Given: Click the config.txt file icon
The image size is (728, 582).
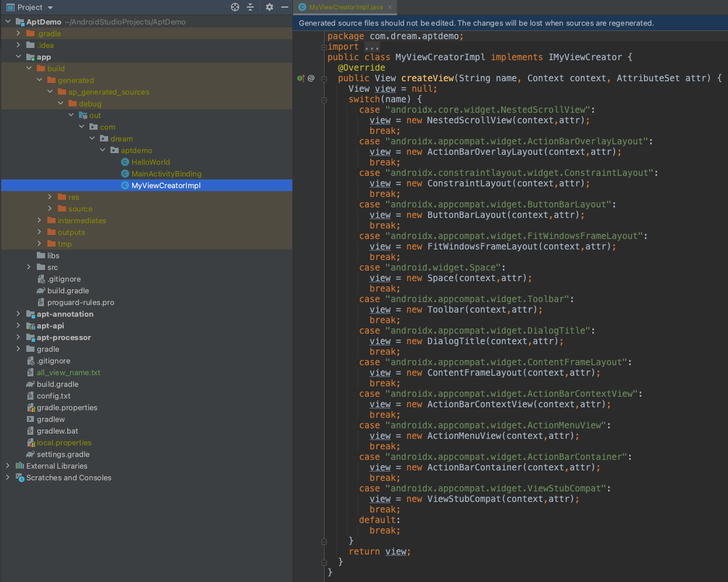Looking at the screenshot, I should coord(30,396).
